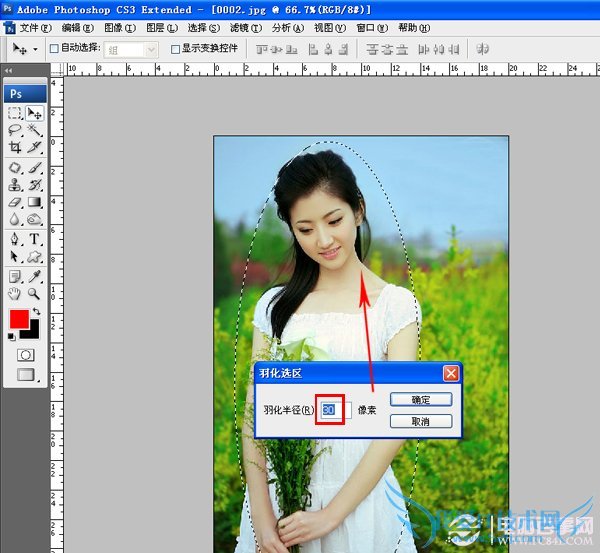Click 确定 in the feather dialog
Screen dimensions: 600x553
point(420,399)
